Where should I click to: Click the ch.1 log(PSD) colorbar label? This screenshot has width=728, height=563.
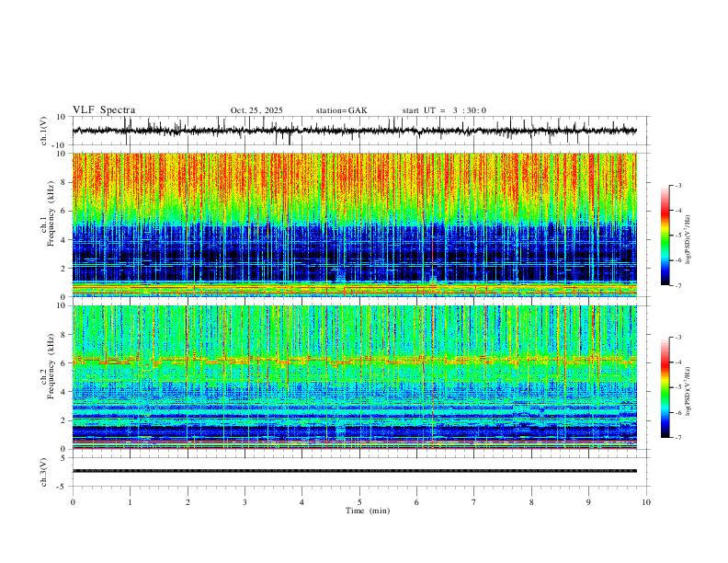point(688,239)
